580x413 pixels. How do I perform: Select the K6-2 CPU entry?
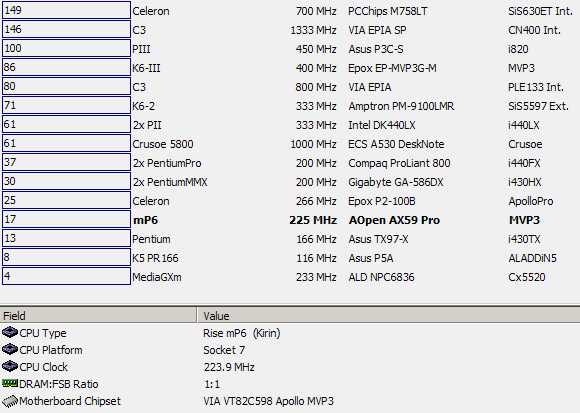(144, 106)
